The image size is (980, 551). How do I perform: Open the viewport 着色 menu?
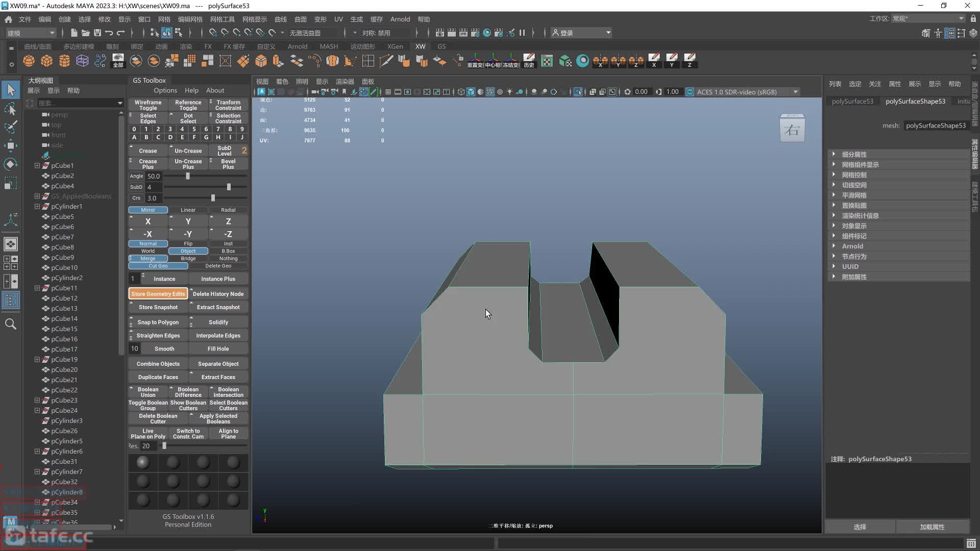[x=282, y=82]
